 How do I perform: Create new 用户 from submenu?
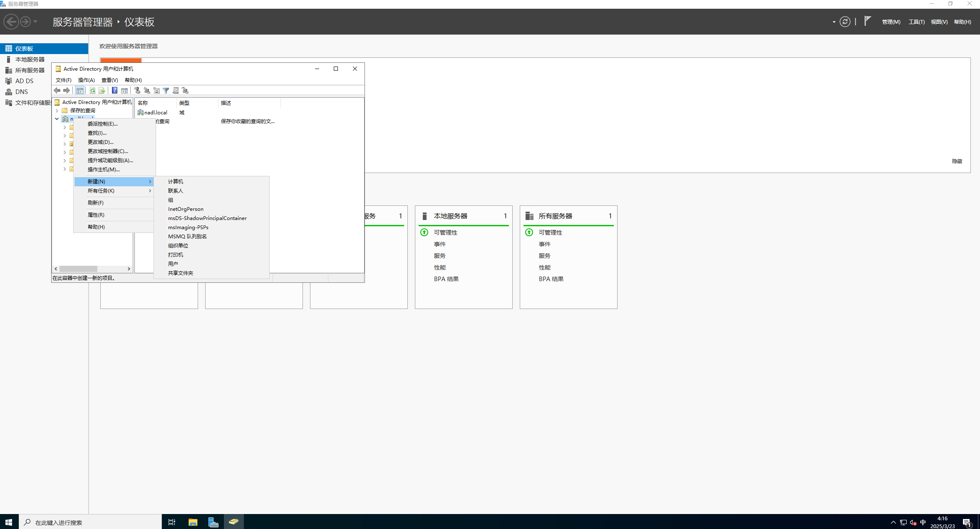211,264
